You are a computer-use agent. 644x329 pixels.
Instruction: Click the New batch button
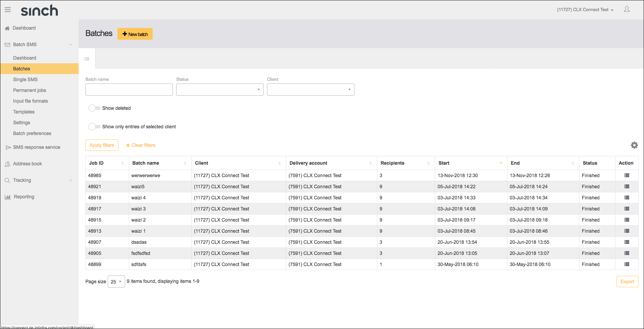(x=135, y=34)
